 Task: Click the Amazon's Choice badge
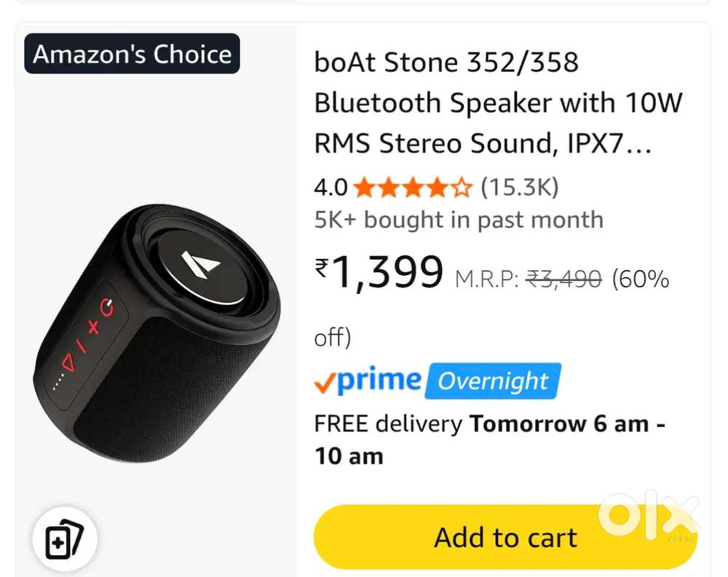coord(132,55)
